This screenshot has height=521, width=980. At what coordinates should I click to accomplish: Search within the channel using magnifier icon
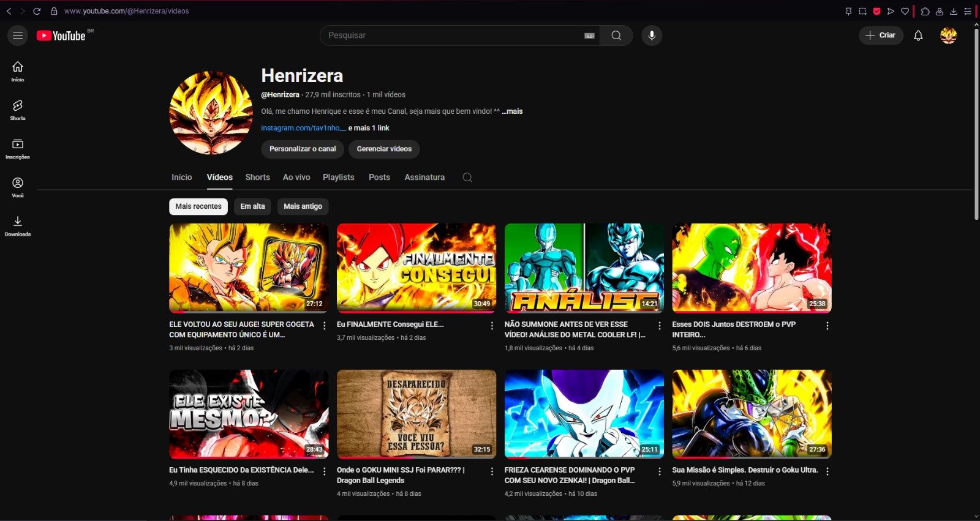[x=467, y=178]
